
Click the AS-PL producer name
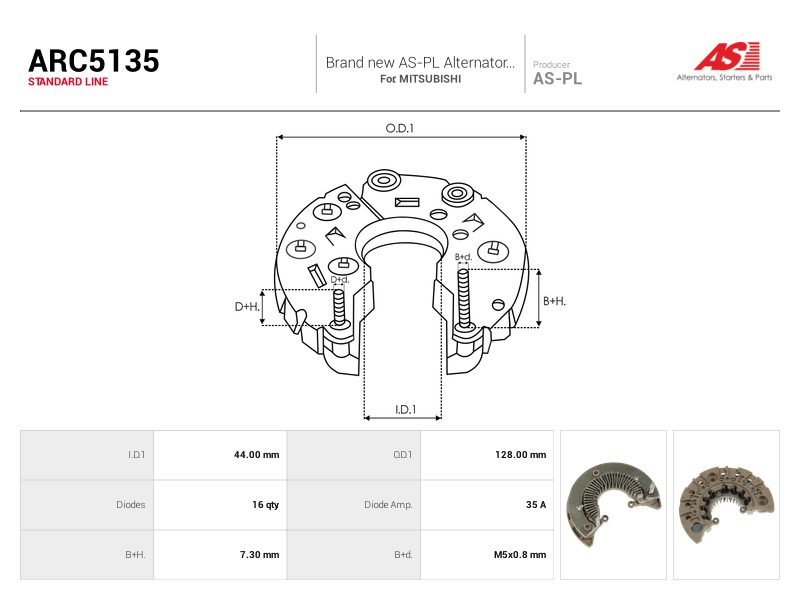tap(557, 79)
